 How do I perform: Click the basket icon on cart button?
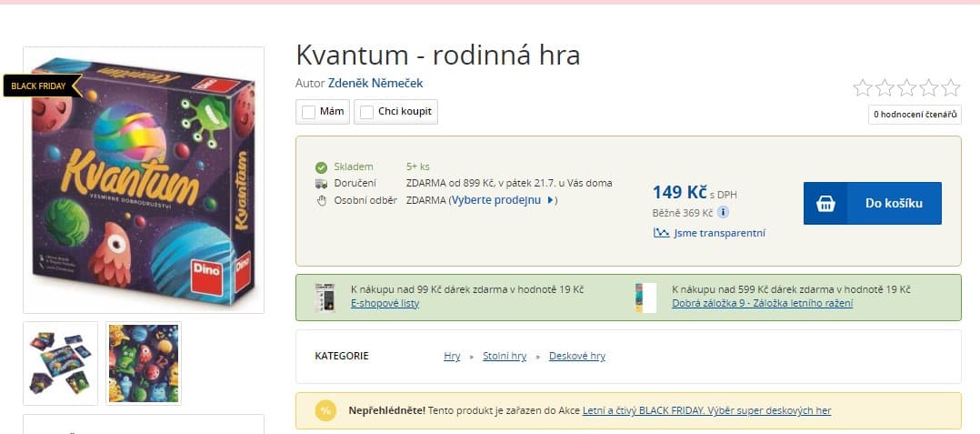[x=825, y=204]
